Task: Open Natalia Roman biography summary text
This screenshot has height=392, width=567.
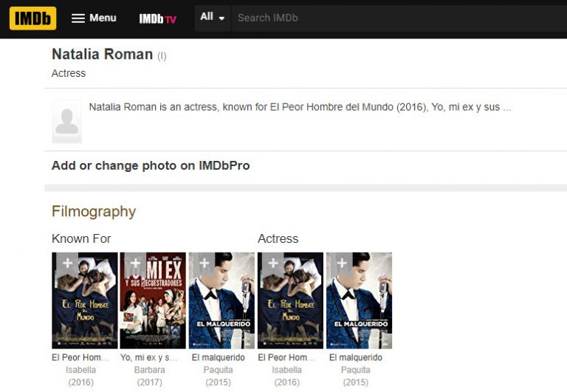Action: coord(300,107)
